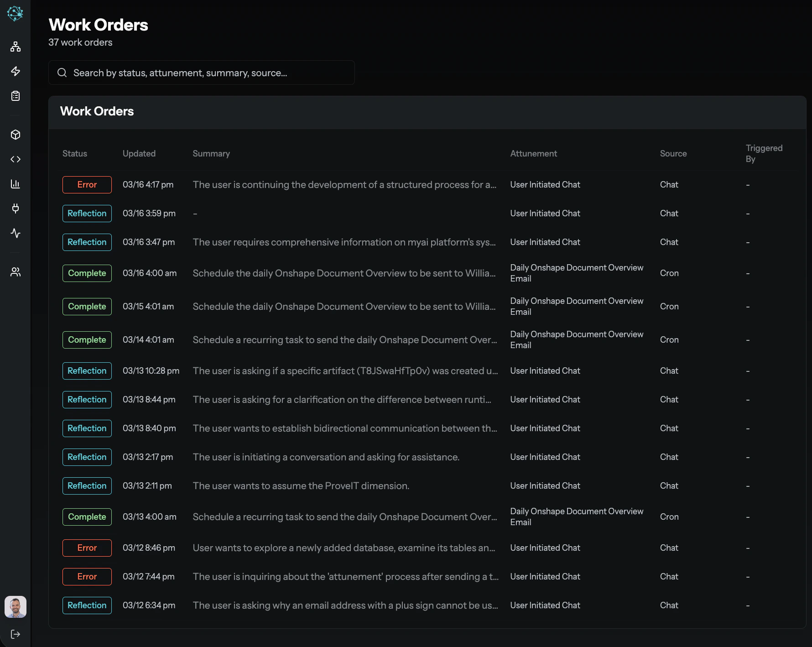Click the Daily Onshape Document Overview attunement
The image size is (812, 647).
click(577, 273)
